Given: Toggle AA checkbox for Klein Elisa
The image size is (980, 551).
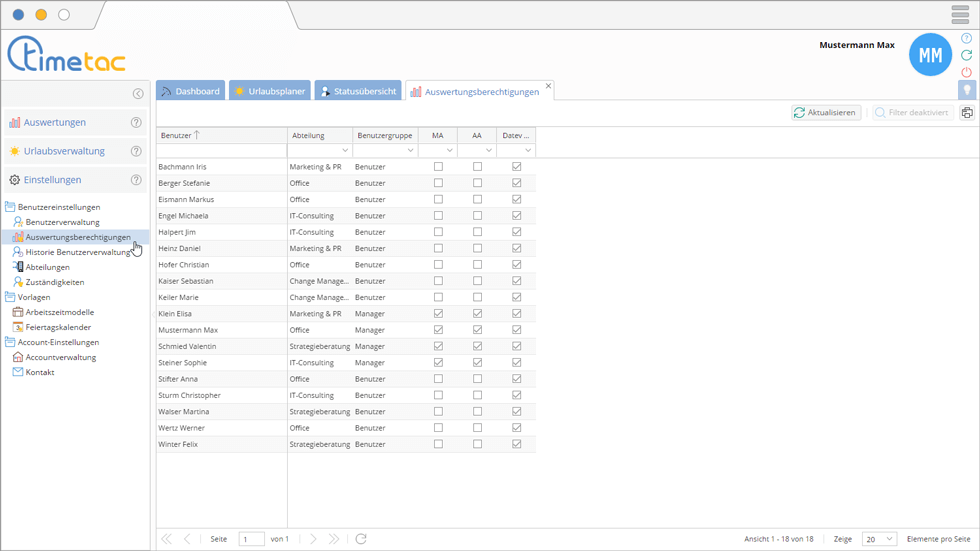Looking at the screenshot, I should pyautogui.click(x=477, y=314).
